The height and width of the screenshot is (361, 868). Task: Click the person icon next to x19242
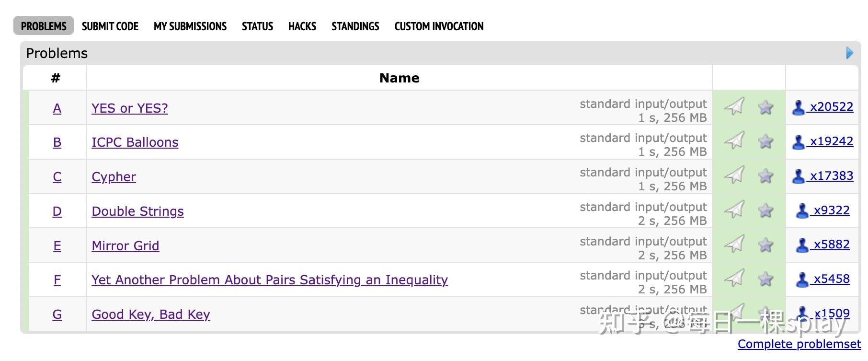(798, 142)
